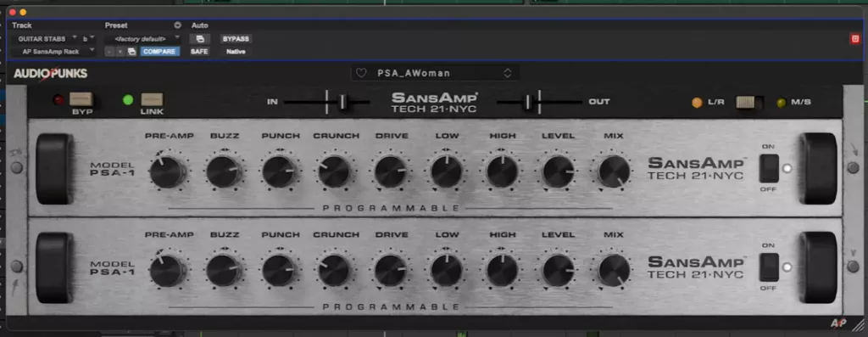This screenshot has width=868, height=337.
Task: Click the bottom-right window resize grip
Action: [857, 325]
